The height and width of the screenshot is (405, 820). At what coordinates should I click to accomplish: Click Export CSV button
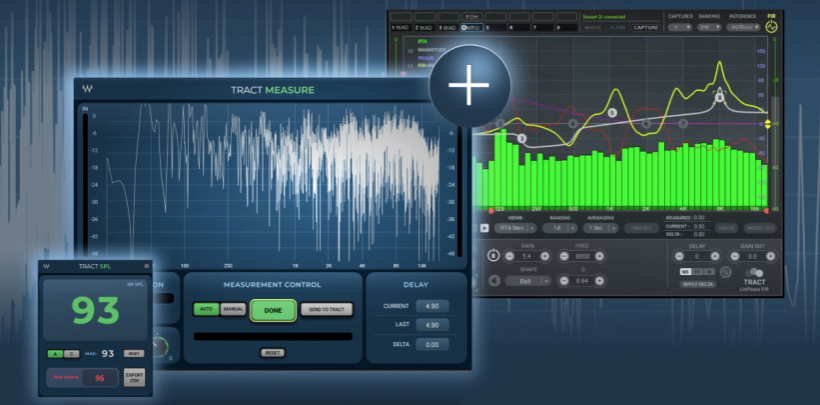(x=134, y=377)
